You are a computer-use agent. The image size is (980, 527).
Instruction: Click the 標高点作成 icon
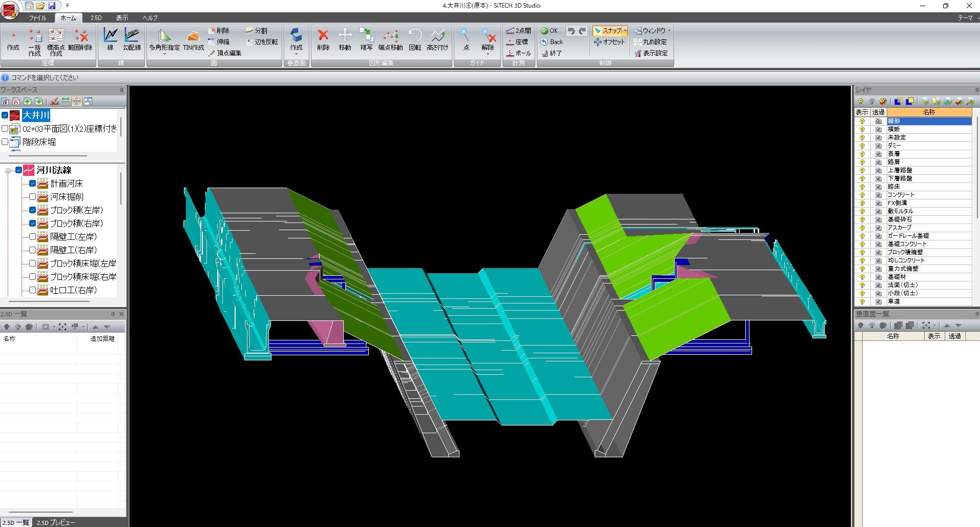click(56, 39)
